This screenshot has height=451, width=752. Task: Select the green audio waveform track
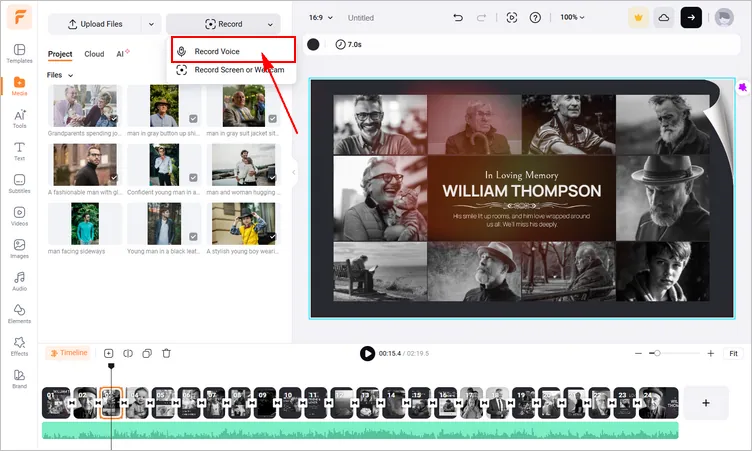360,430
